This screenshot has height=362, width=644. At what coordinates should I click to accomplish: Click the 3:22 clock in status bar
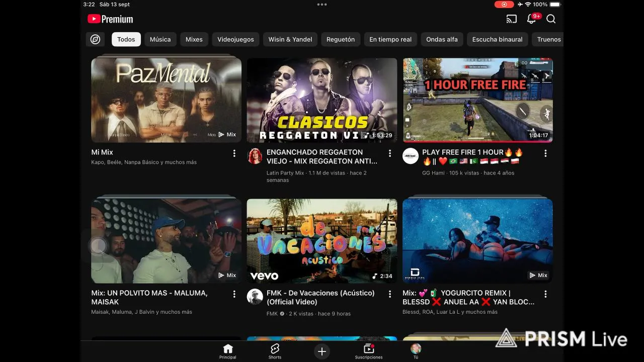point(89,5)
